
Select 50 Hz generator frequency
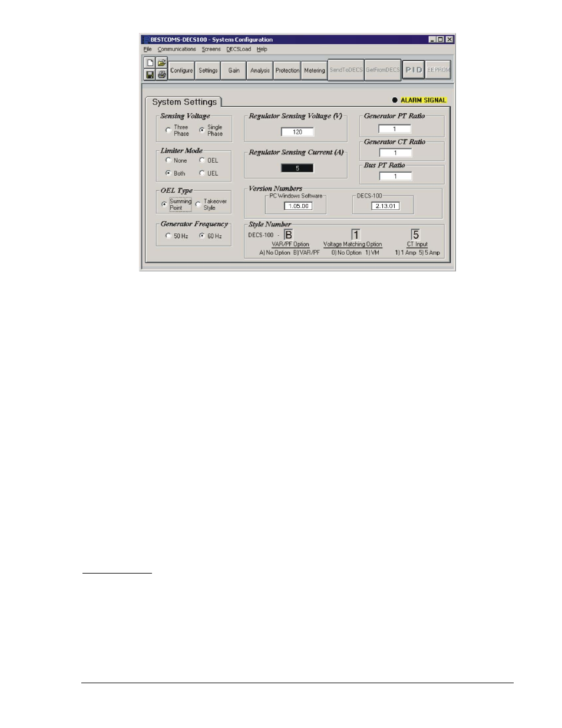[x=177, y=236]
